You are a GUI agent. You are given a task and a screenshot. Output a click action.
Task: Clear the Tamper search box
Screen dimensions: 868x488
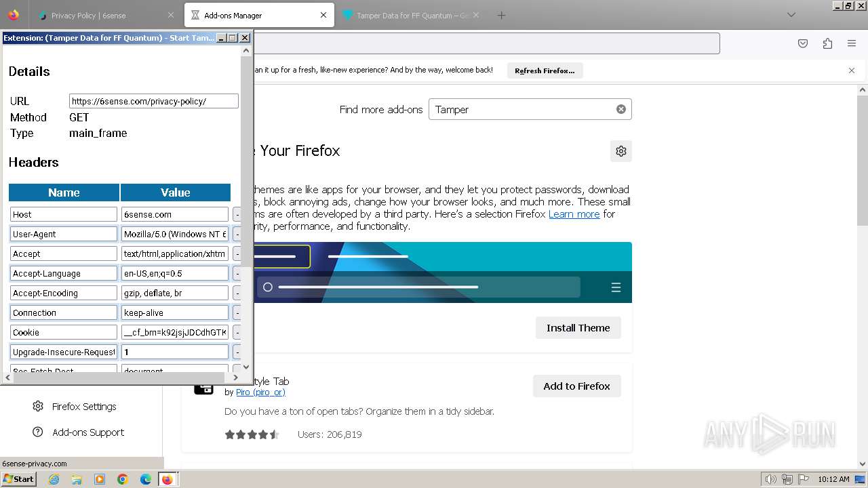pyautogui.click(x=620, y=109)
